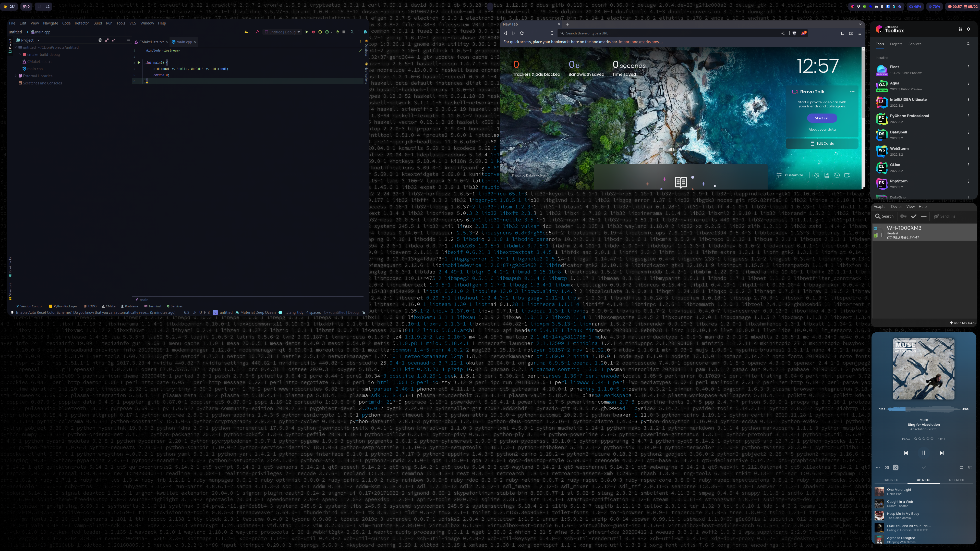
Task: Click Start call in Brave Talk
Action: [822, 118]
